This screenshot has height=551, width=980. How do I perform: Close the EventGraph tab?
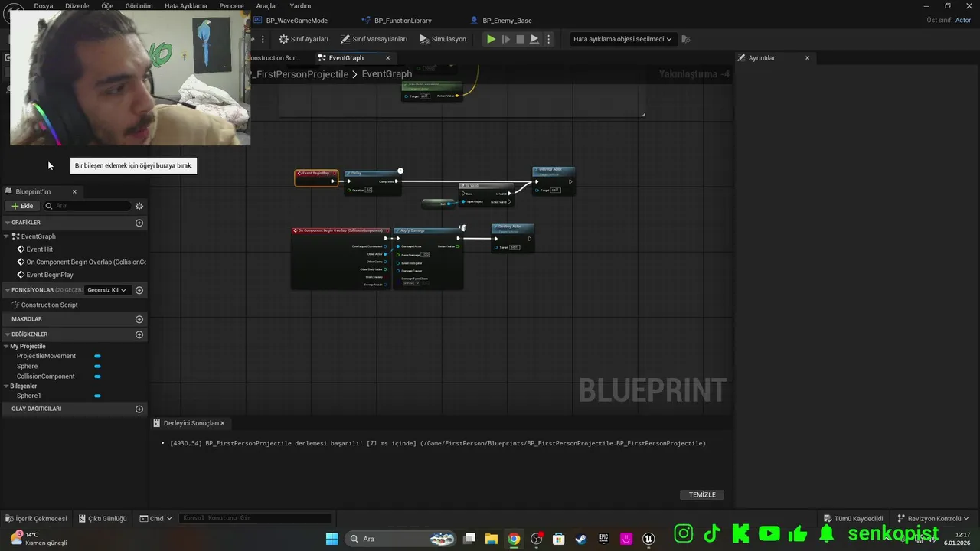click(x=387, y=58)
